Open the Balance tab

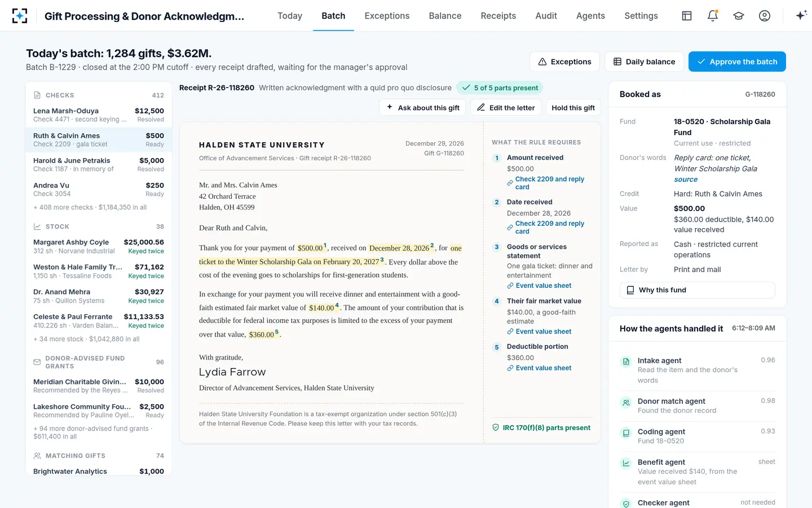445,16
